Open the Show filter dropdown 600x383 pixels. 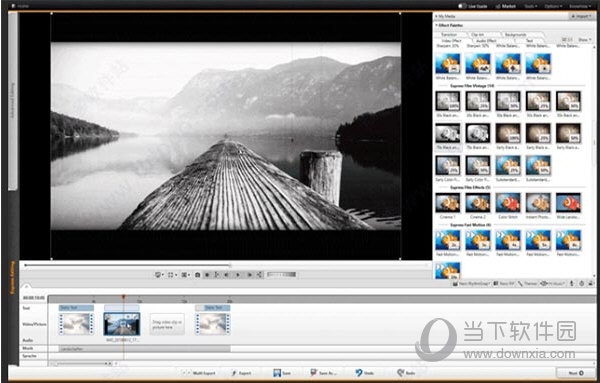(584, 40)
